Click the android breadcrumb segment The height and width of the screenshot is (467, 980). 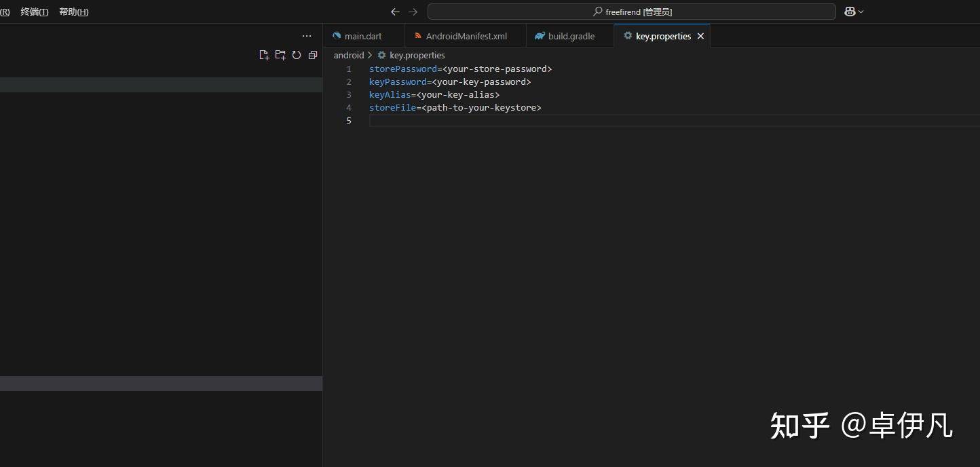tap(349, 55)
